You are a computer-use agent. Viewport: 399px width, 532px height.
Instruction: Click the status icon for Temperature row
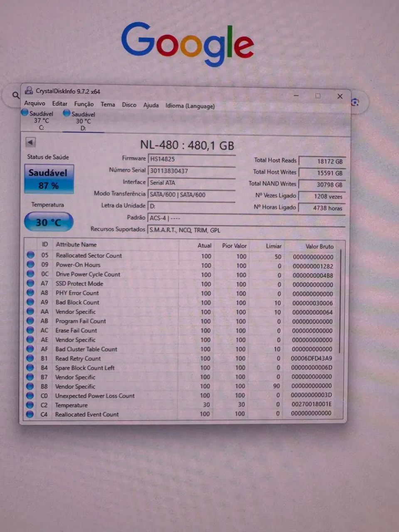pos(30,405)
